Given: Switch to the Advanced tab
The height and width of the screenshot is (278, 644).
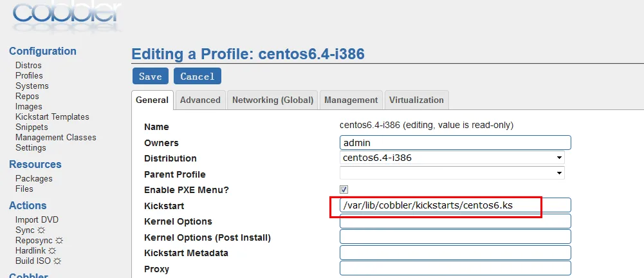Looking at the screenshot, I should tap(200, 100).
